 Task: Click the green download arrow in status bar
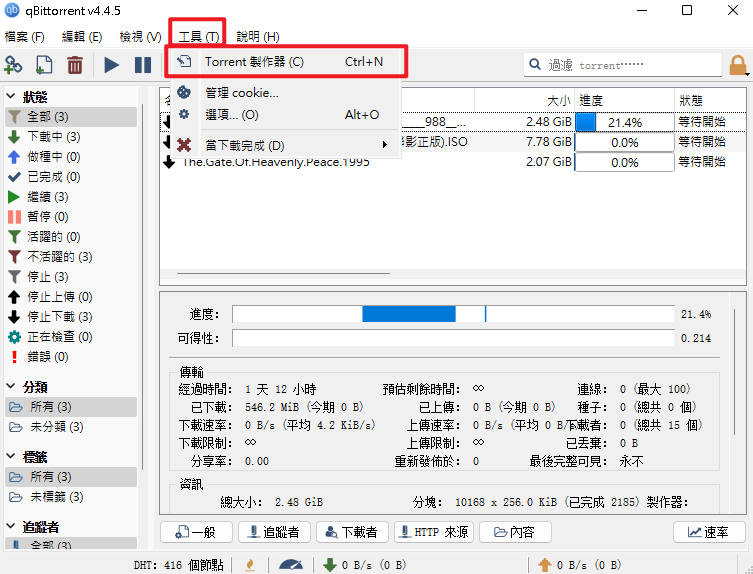329,565
